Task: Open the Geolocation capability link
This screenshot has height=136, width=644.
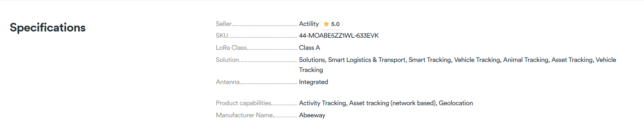Action: [x=456, y=103]
